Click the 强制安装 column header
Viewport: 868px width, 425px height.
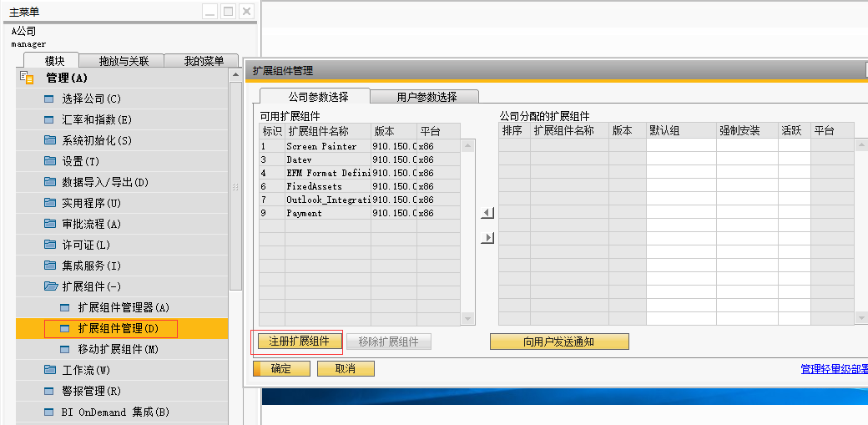(747, 131)
